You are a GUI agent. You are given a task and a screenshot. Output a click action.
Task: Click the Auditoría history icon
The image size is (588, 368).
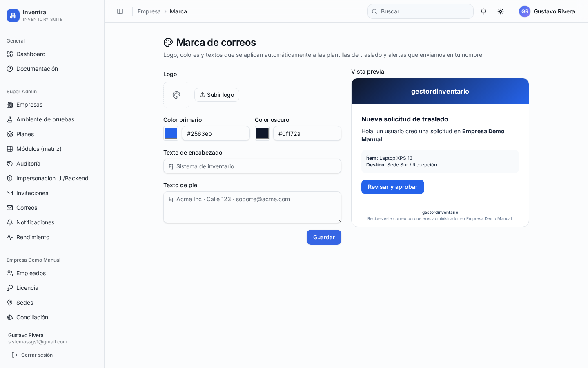10,164
